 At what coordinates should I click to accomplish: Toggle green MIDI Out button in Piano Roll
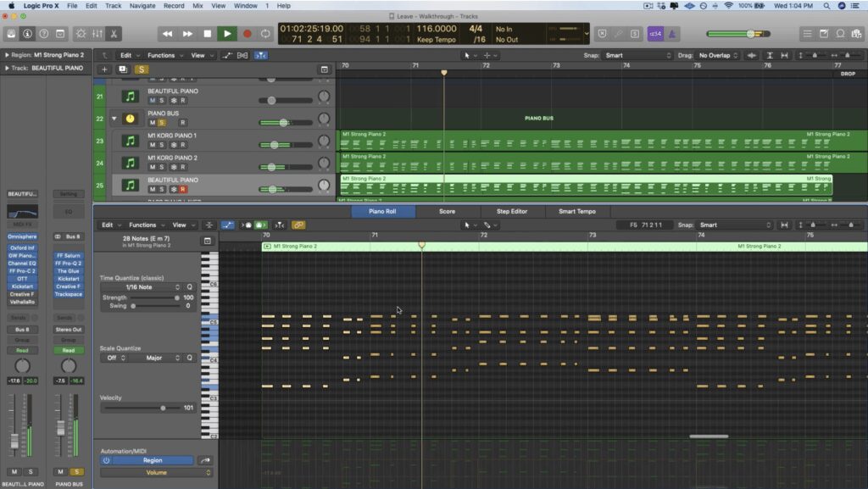point(261,225)
